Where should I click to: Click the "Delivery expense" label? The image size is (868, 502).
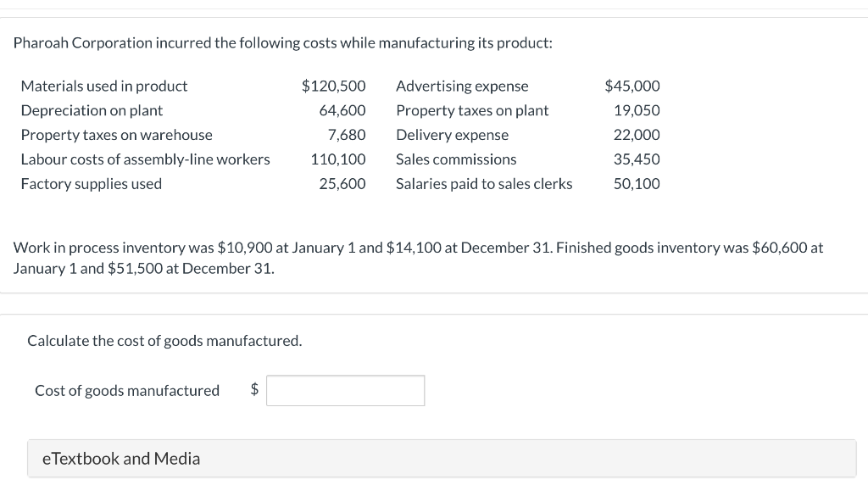point(453,135)
